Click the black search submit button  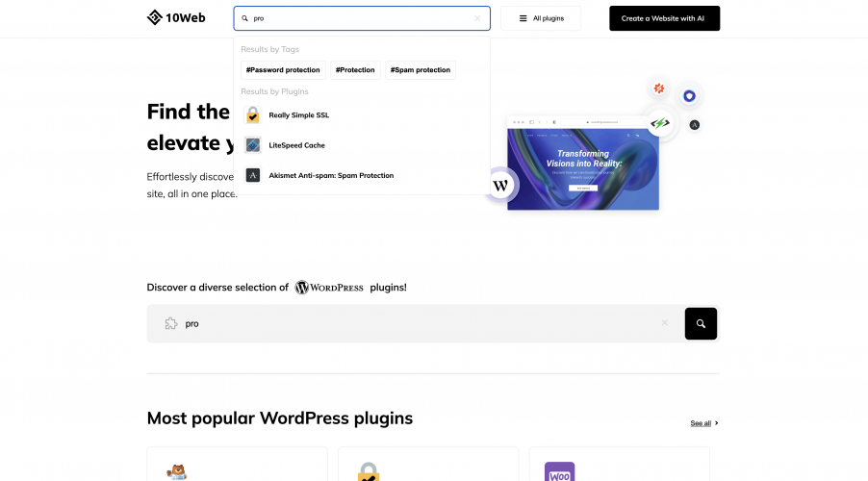tap(701, 323)
